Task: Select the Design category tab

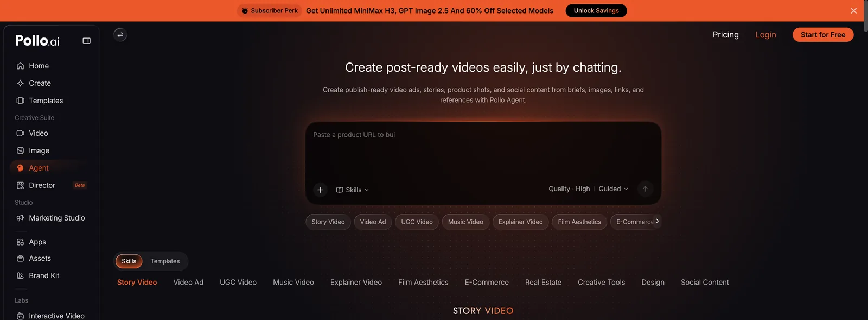Action: click(653, 283)
